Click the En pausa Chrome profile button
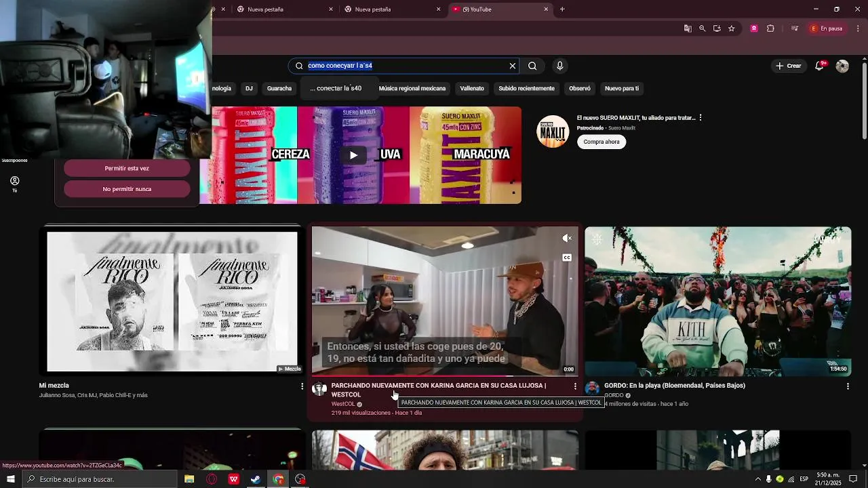868x488 pixels. point(827,28)
